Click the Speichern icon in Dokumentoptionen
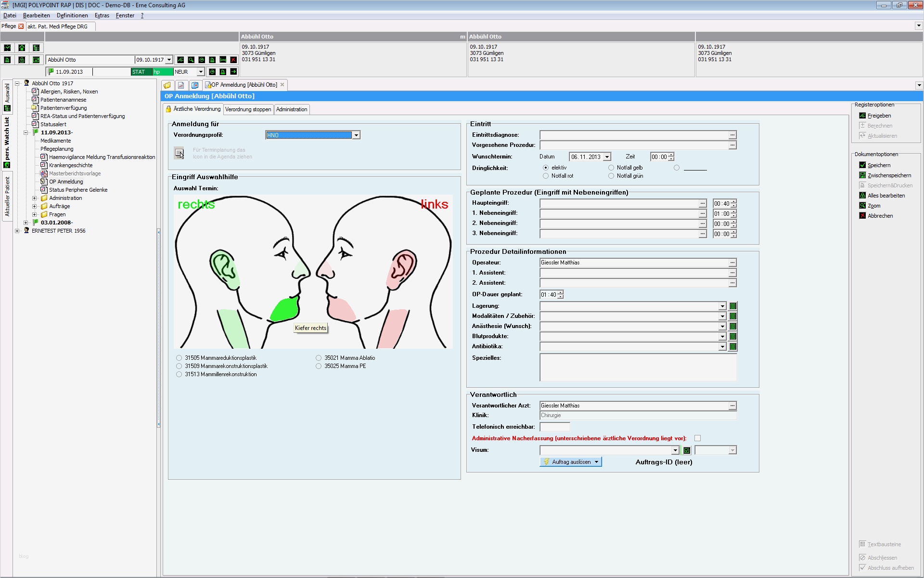The width and height of the screenshot is (924, 578). (862, 165)
